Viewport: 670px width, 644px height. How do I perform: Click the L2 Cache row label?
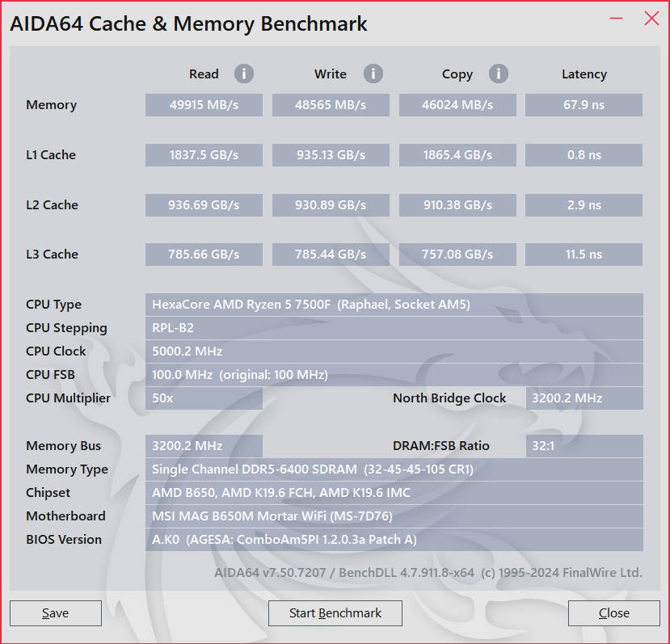(x=53, y=205)
